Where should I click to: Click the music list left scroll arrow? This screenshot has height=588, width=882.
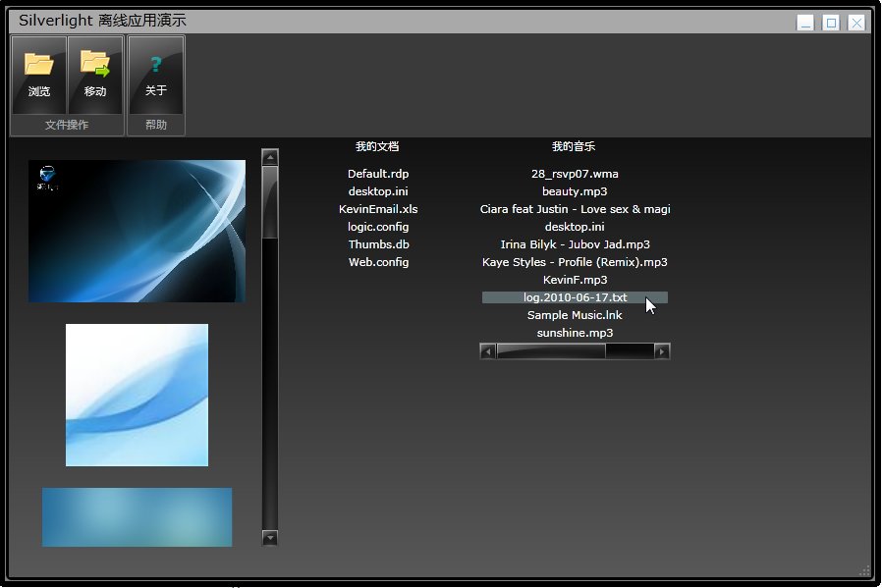[488, 351]
